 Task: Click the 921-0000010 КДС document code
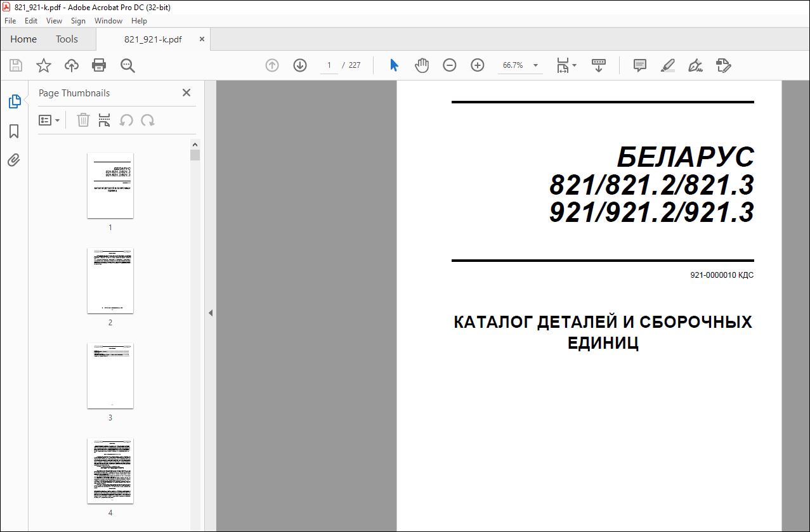(x=722, y=276)
